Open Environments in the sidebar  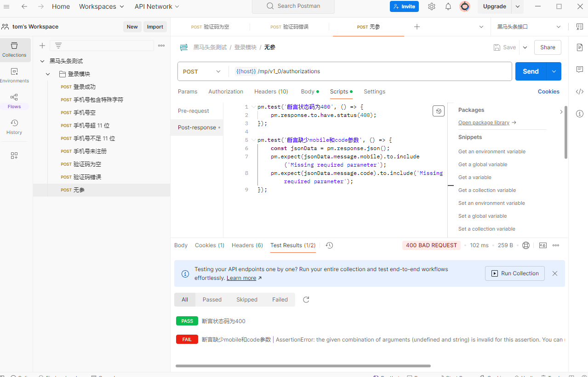[14, 75]
